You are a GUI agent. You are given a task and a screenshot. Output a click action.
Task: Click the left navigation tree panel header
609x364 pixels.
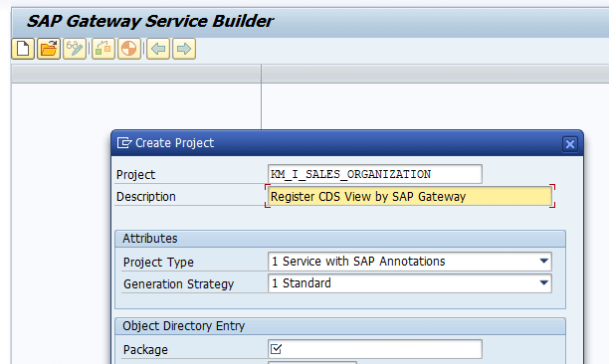pyautogui.click(x=136, y=74)
